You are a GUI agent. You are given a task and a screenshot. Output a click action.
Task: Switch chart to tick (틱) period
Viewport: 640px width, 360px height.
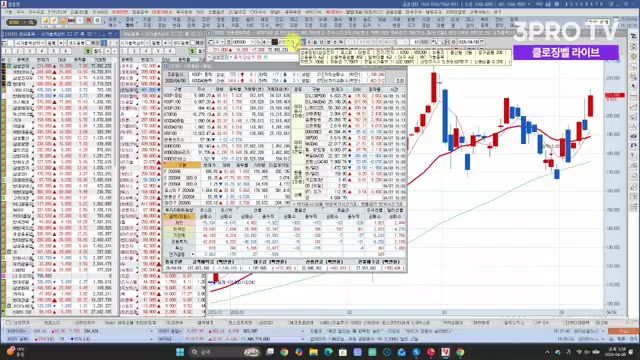click(x=341, y=42)
